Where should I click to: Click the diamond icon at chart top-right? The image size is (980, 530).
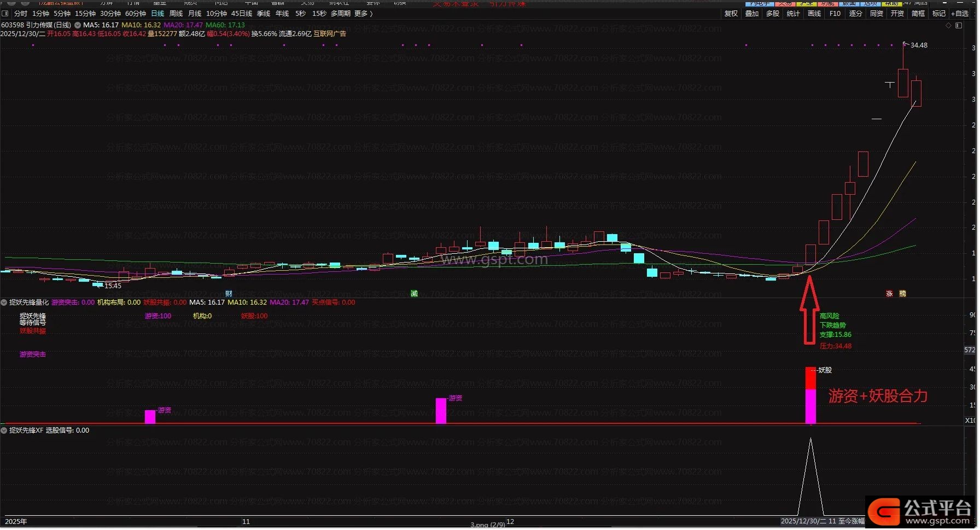click(949, 25)
